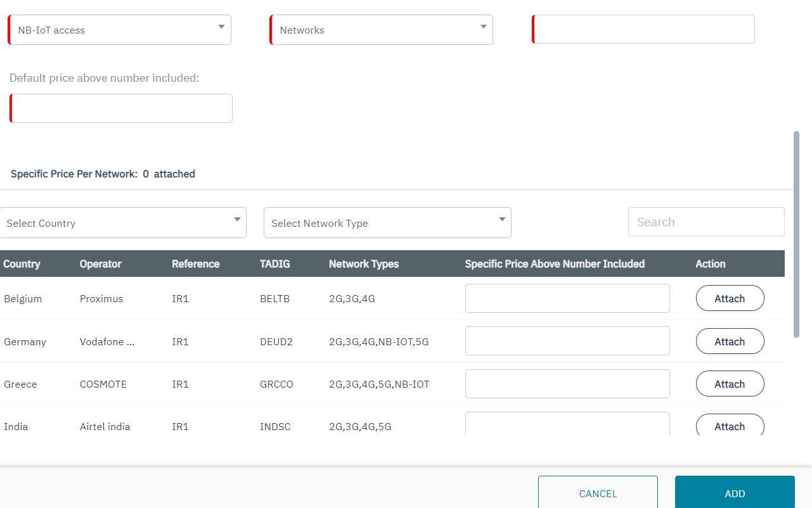The height and width of the screenshot is (508, 812).
Task: Click the Operator column header
Action: (x=100, y=264)
